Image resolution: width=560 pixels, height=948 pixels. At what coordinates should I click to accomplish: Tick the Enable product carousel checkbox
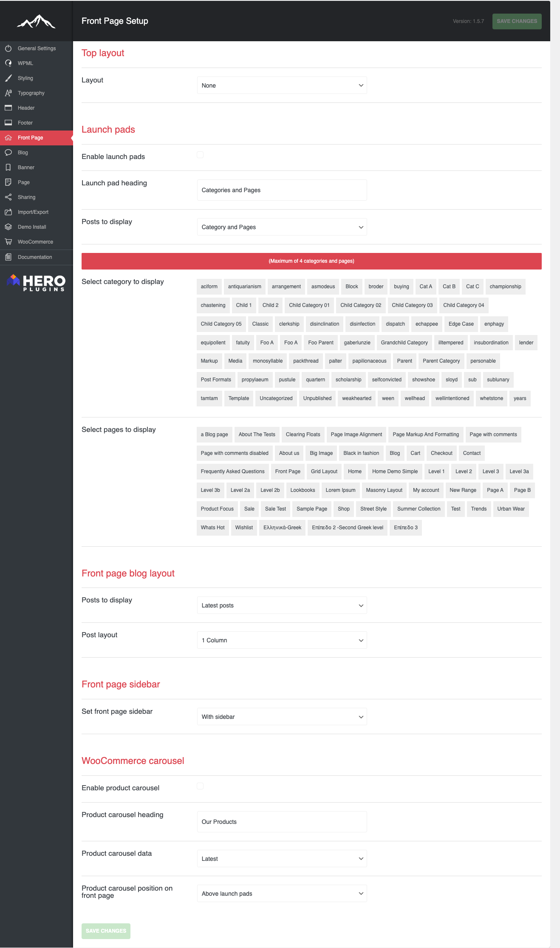point(200,786)
